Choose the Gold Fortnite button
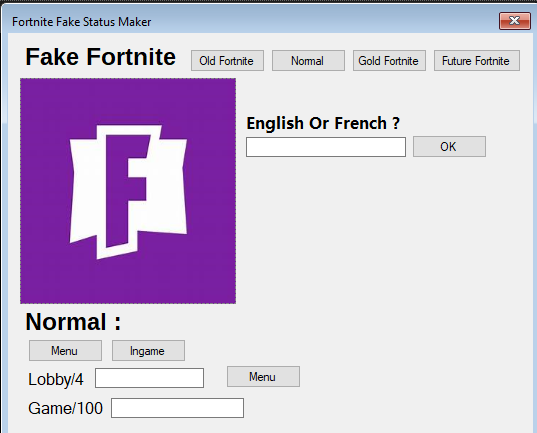Screen dimensions: 537x433 pos(389,61)
